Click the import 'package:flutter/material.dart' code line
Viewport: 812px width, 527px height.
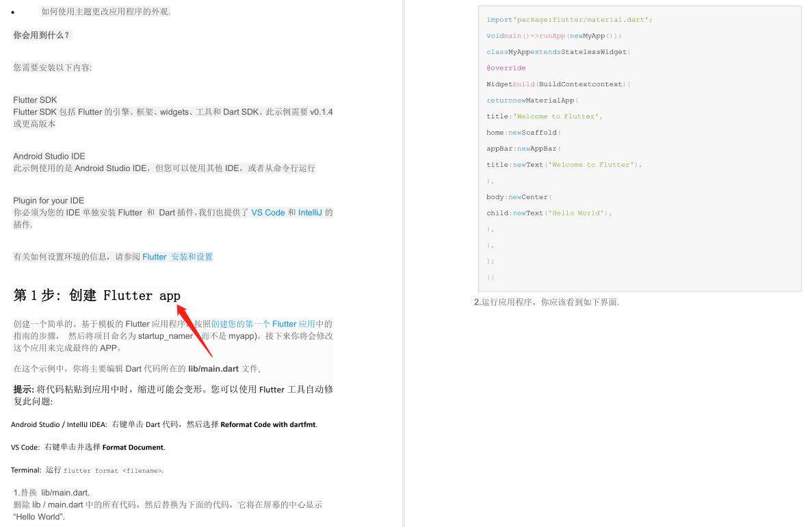[x=566, y=19]
